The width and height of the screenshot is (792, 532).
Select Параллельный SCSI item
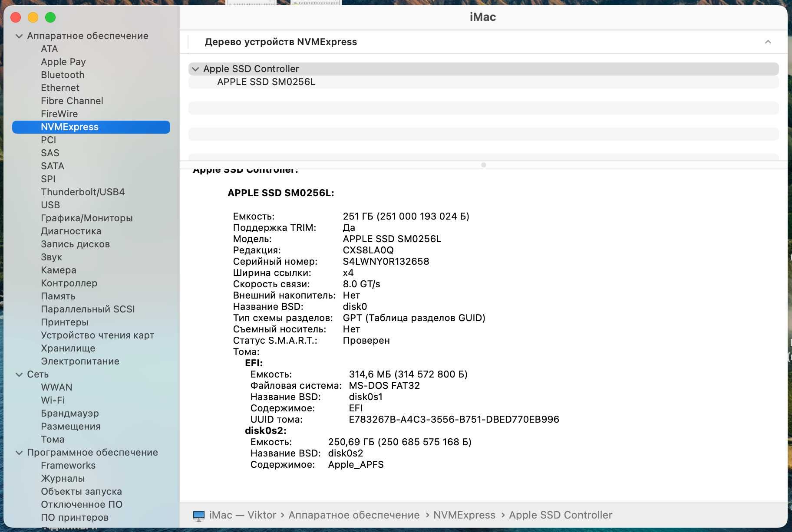click(x=88, y=309)
